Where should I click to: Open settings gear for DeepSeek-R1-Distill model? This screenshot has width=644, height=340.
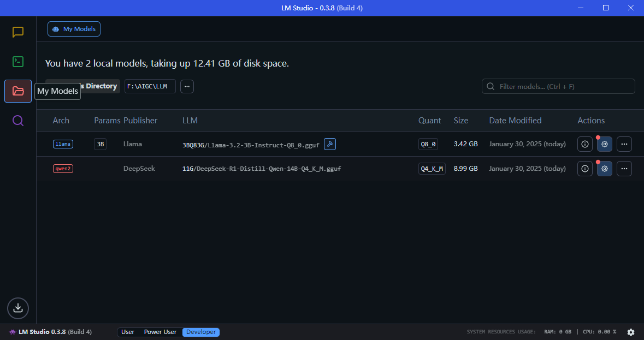[x=605, y=169]
